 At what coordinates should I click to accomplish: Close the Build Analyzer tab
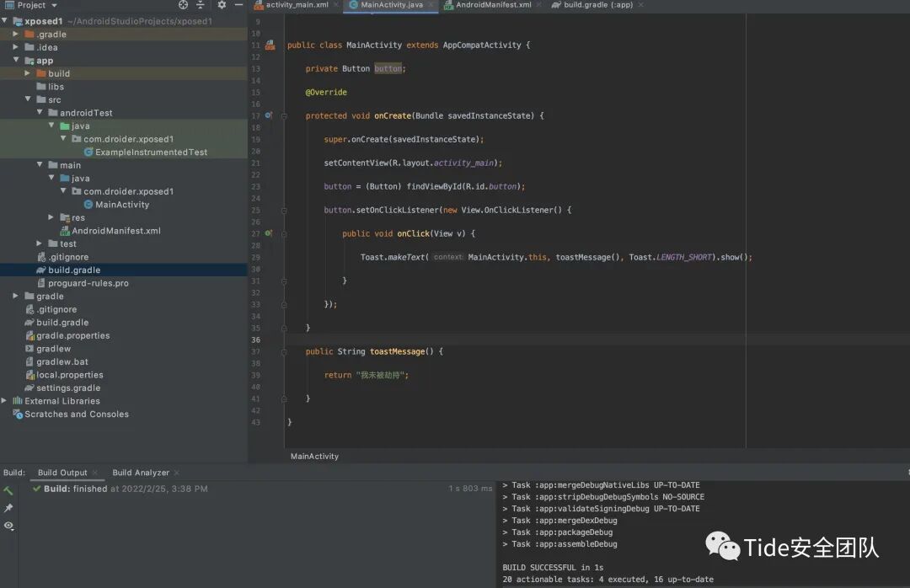pyautogui.click(x=177, y=473)
